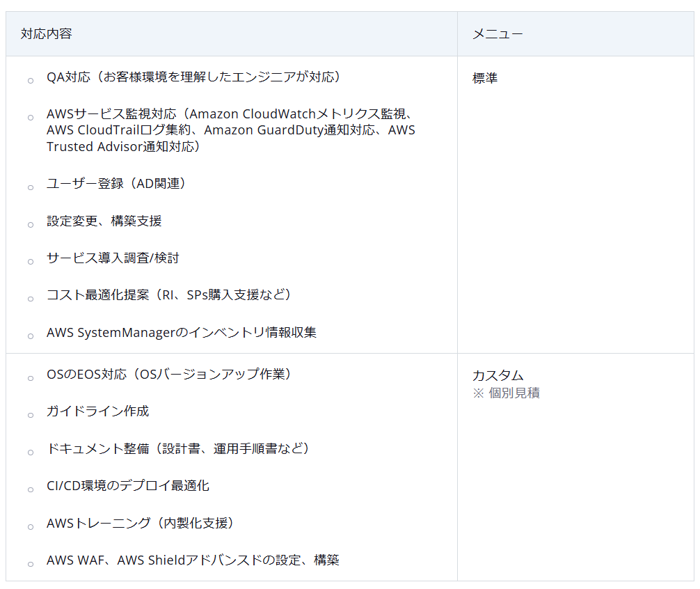
Task: Click the メニュー column header
Action: pyautogui.click(x=498, y=33)
